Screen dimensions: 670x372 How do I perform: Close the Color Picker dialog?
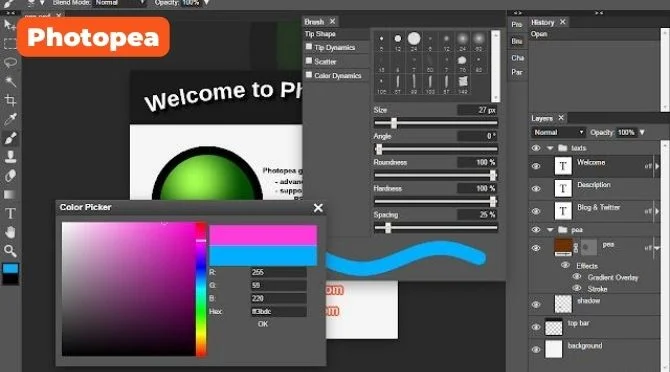tap(318, 208)
